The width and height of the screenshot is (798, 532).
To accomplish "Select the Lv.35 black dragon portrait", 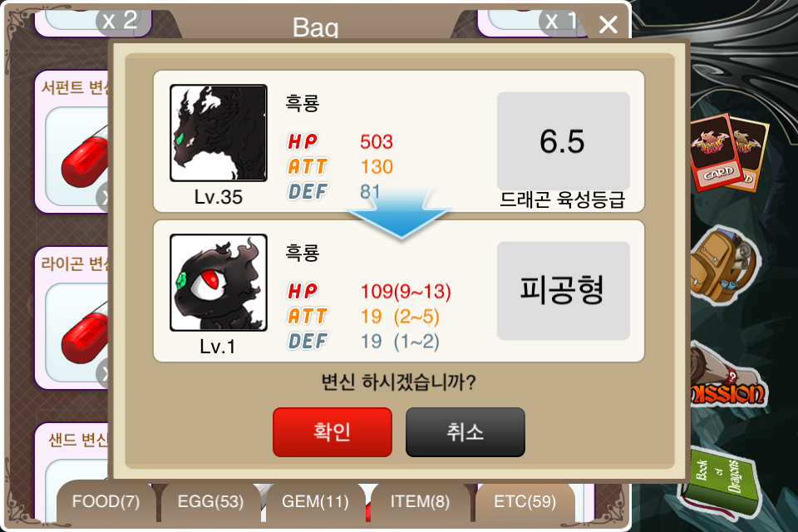I will click(219, 133).
